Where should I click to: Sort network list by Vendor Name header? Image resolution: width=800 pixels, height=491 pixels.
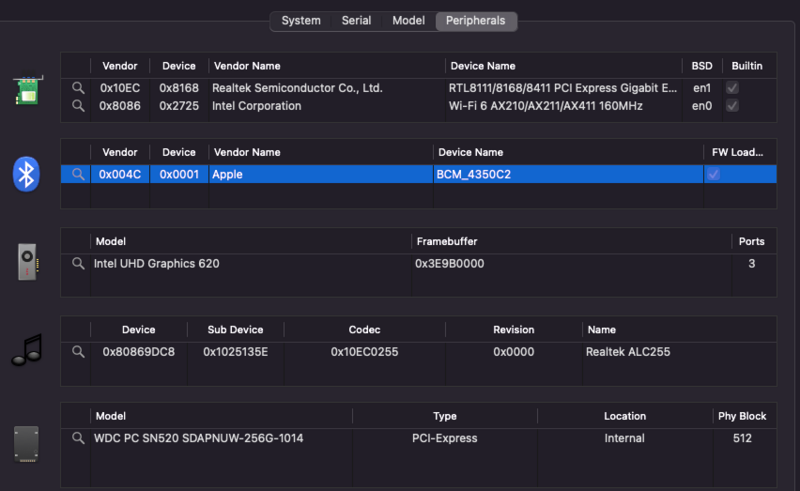pyautogui.click(x=246, y=66)
